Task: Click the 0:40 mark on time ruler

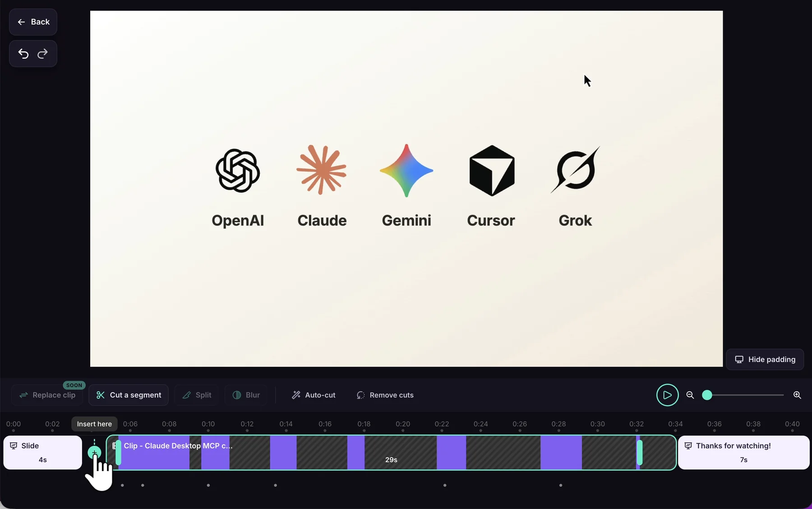Action: click(x=792, y=424)
